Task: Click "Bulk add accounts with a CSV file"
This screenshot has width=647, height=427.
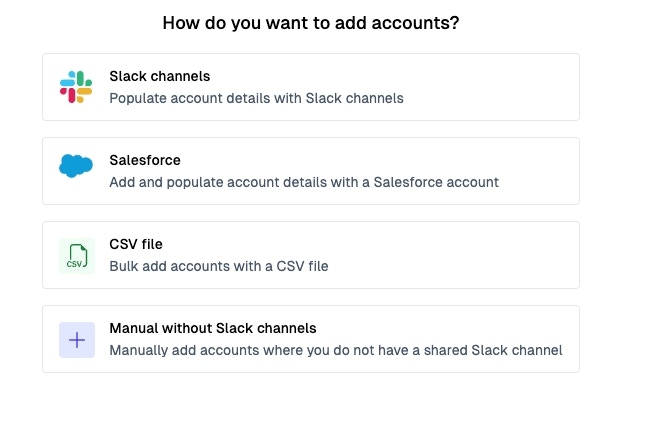Action: 218,266
